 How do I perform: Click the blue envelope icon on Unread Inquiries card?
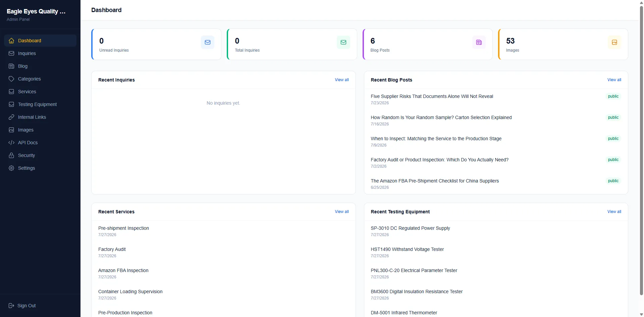click(x=208, y=42)
